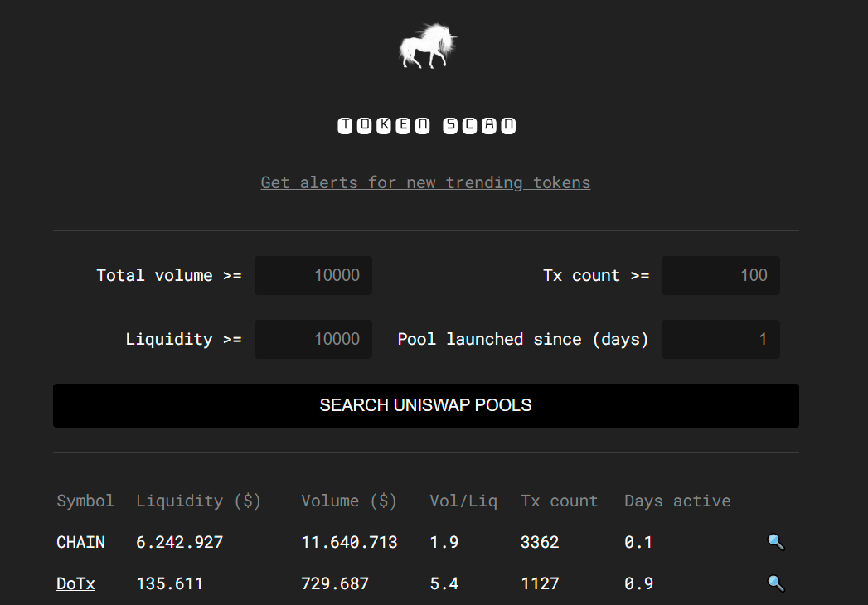Screen dimensions: 868x605
Task: Open magnifier icon for DoTx row
Action: click(x=775, y=583)
